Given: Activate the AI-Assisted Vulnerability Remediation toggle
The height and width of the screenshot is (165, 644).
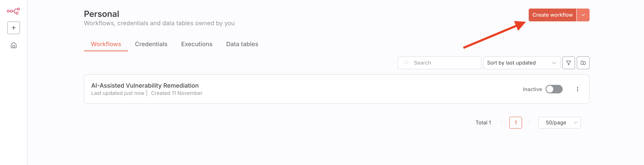Looking at the screenshot, I should click(554, 89).
